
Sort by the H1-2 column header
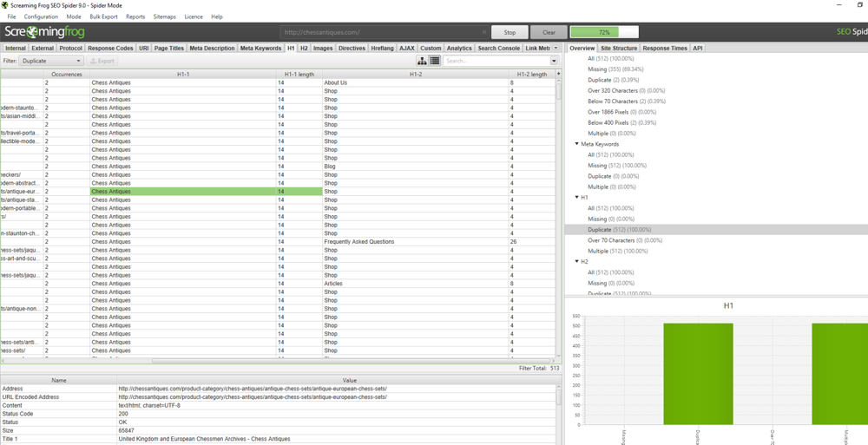pyautogui.click(x=415, y=75)
